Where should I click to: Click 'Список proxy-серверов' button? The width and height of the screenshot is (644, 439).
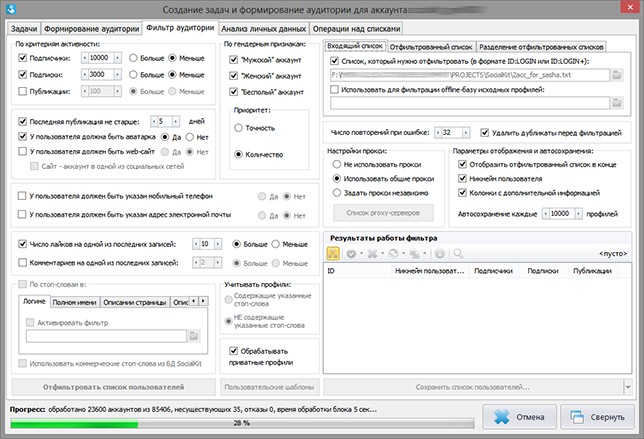pos(383,213)
